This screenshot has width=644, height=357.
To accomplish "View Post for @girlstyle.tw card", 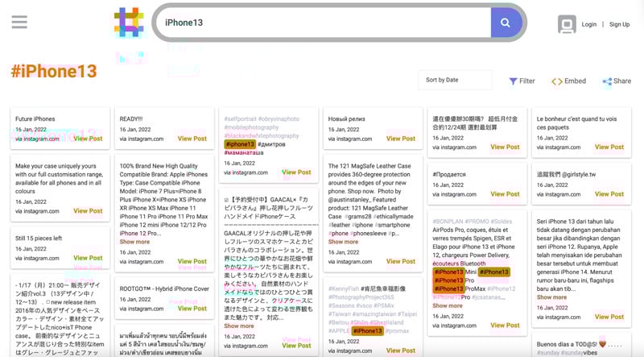I will tap(609, 194).
